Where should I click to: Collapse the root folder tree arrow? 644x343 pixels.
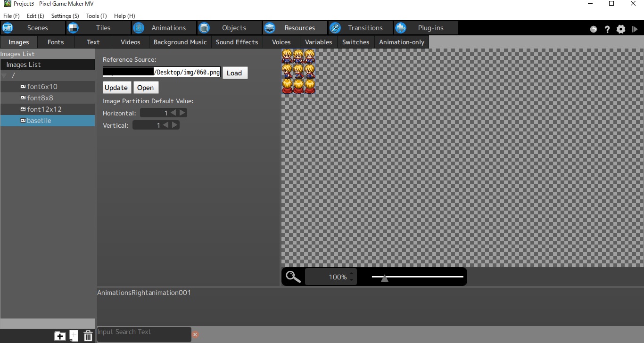[x=4, y=76]
